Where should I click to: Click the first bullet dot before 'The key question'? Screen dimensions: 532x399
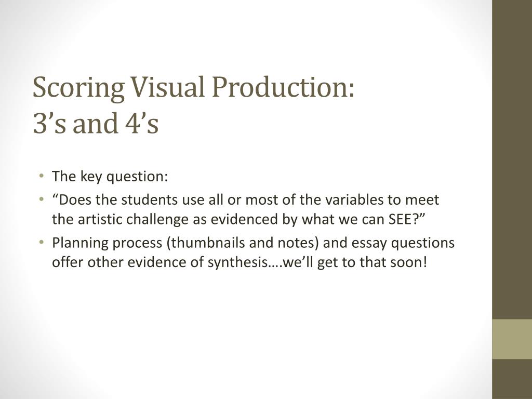tap(42, 176)
